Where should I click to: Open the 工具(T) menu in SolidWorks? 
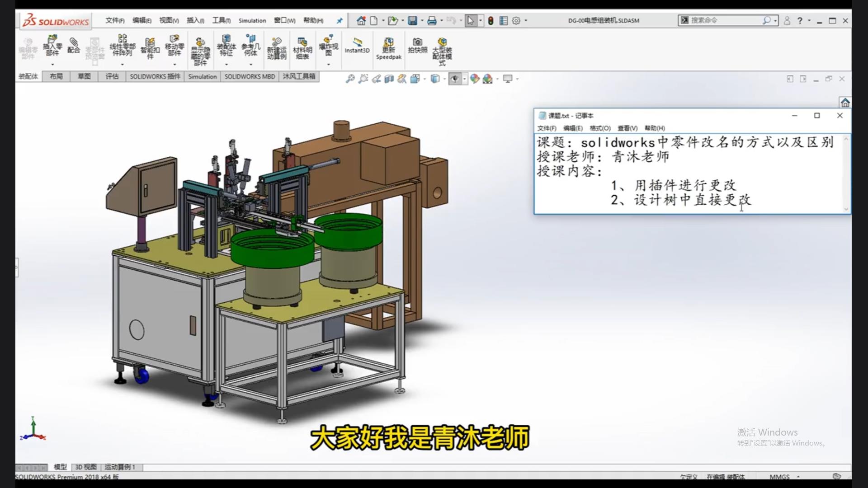(222, 20)
